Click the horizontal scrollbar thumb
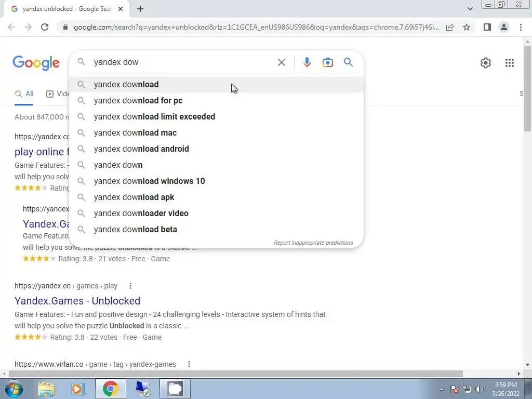The width and height of the screenshot is (532, 399). click(236, 374)
